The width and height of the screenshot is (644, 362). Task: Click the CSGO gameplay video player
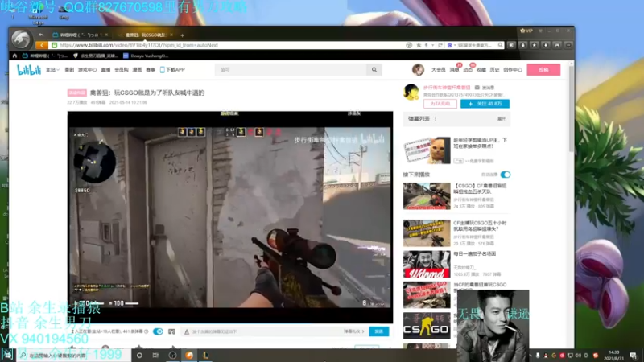[230, 217]
